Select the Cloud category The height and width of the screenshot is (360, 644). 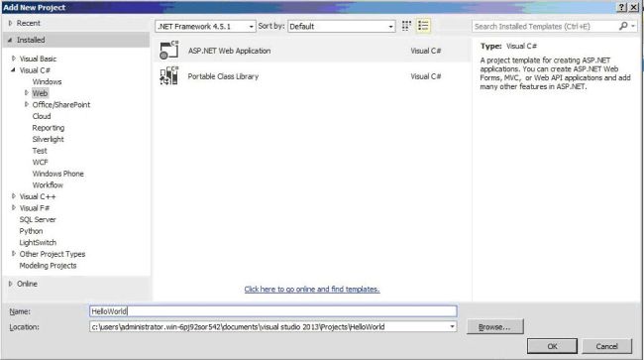(x=42, y=116)
